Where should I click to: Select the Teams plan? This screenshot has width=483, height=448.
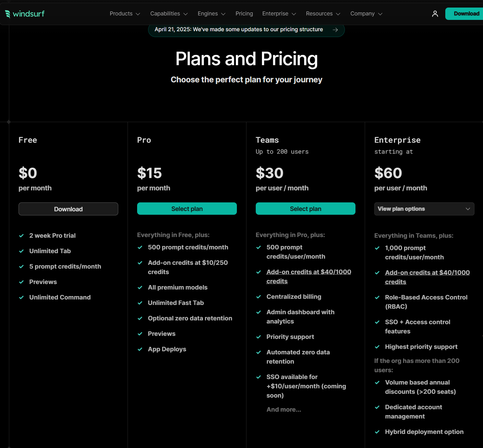coord(305,209)
